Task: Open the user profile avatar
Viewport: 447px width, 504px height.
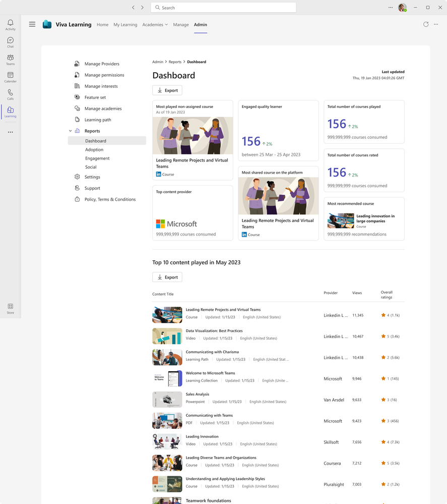Action: (x=402, y=8)
